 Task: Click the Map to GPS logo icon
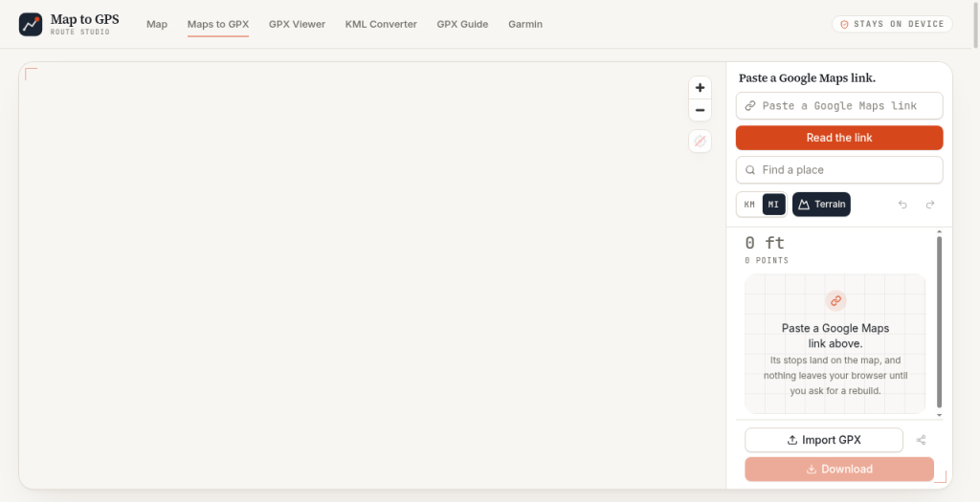point(31,24)
